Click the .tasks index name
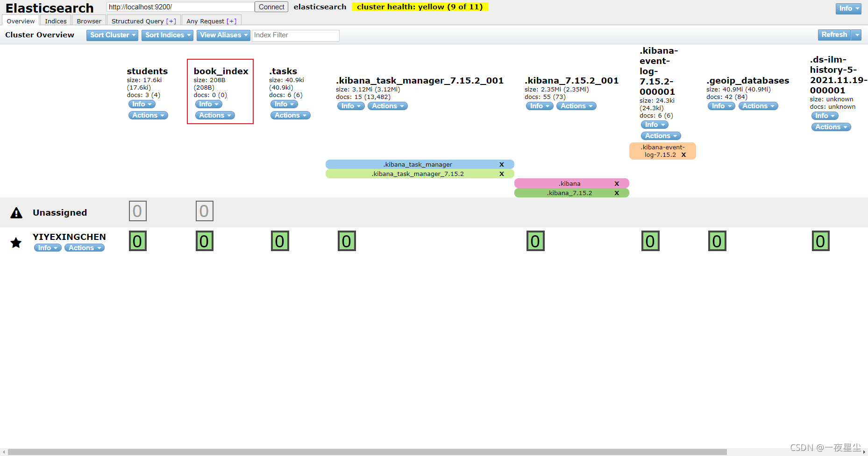 (283, 71)
